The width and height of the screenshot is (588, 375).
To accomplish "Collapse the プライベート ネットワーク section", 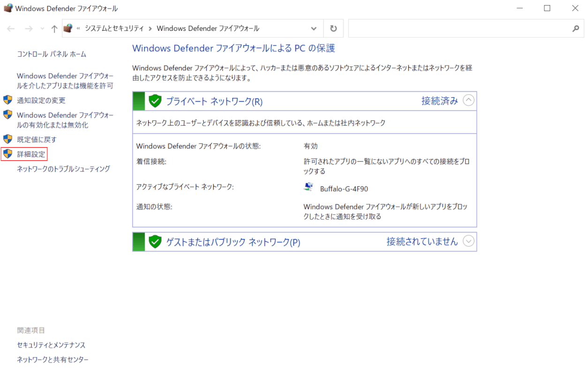I will pyautogui.click(x=468, y=100).
